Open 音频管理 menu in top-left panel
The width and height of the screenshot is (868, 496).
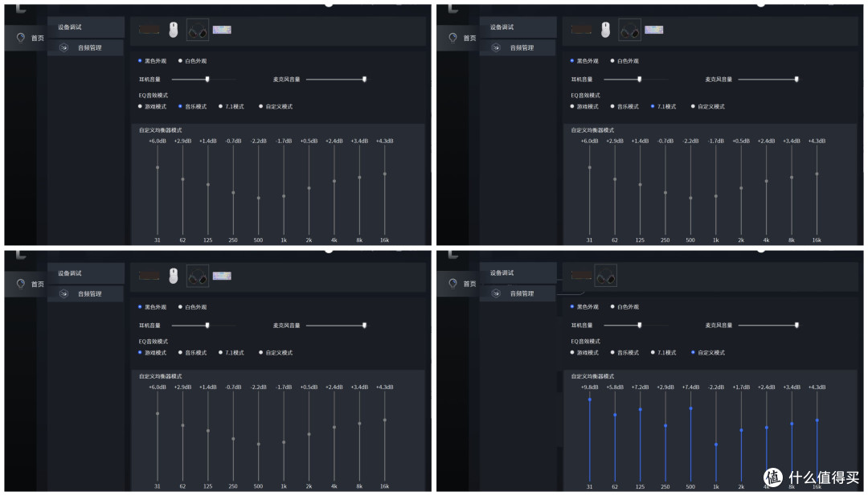coord(86,47)
